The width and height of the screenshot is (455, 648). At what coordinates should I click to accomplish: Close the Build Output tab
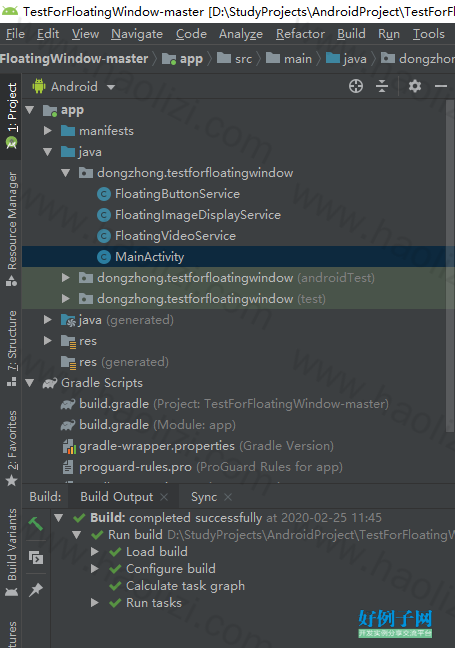pos(164,497)
